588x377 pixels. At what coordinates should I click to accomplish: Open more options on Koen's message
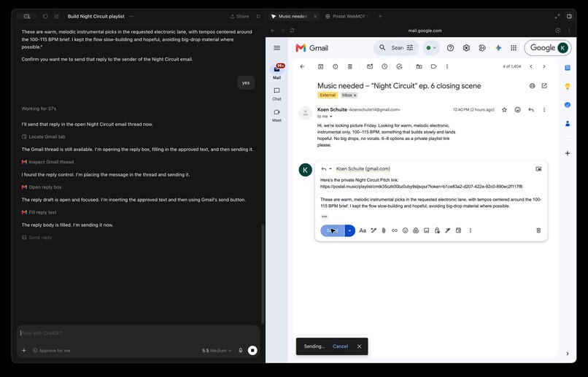pyautogui.click(x=544, y=110)
